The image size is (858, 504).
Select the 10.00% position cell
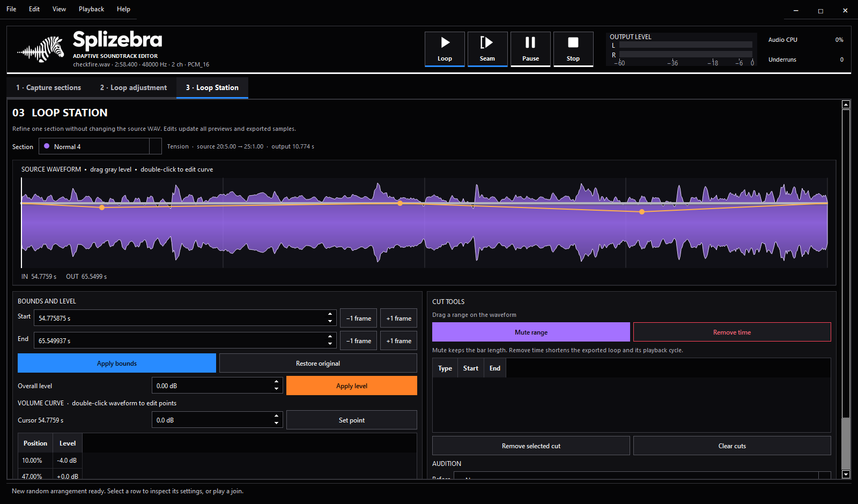click(35, 460)
